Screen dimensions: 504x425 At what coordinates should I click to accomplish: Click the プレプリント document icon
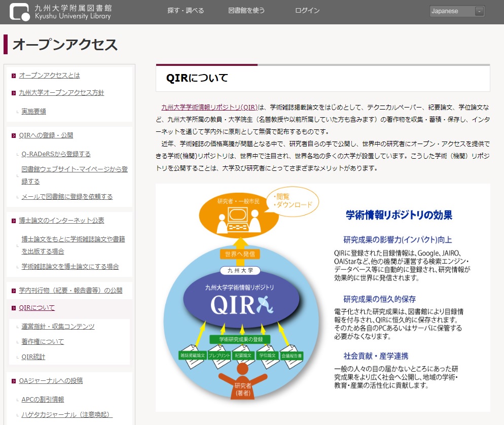(x=219, y=356)
